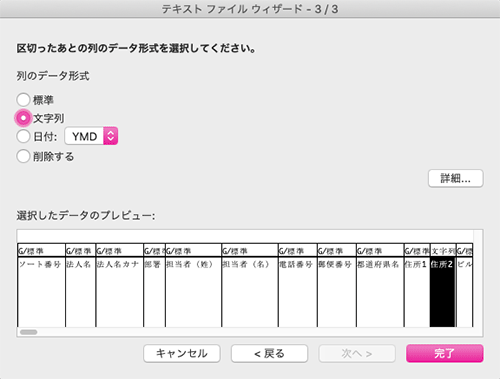The image size is (500, 379).
Task: Click the < 戻る button
Action: [269, 353]
